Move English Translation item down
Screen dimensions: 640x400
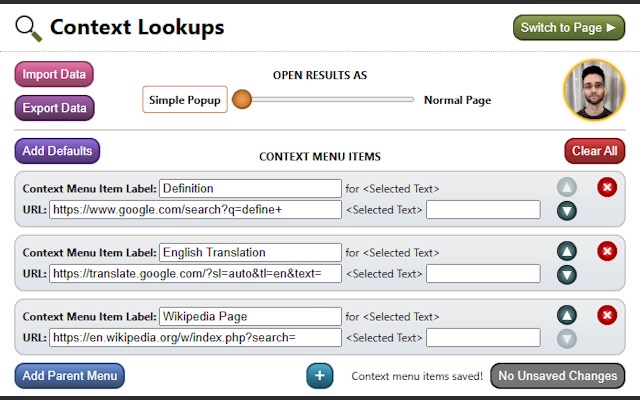coord(567,274)
